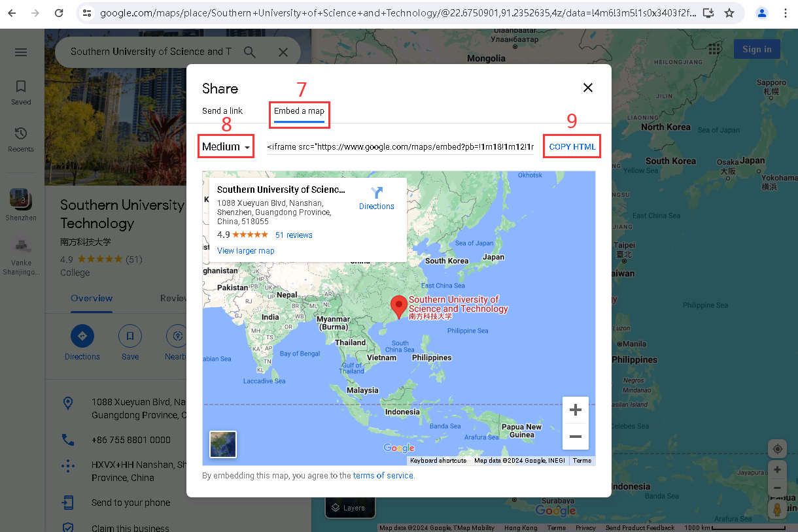This screenshot has width=798, height=532.
Task: Zoom in on the embedded preview map
Action: pos(576,410)
